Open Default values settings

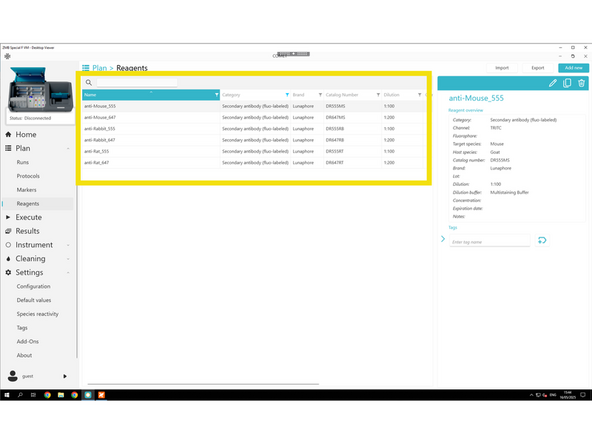pyautogui.click(x=34, y=300)
